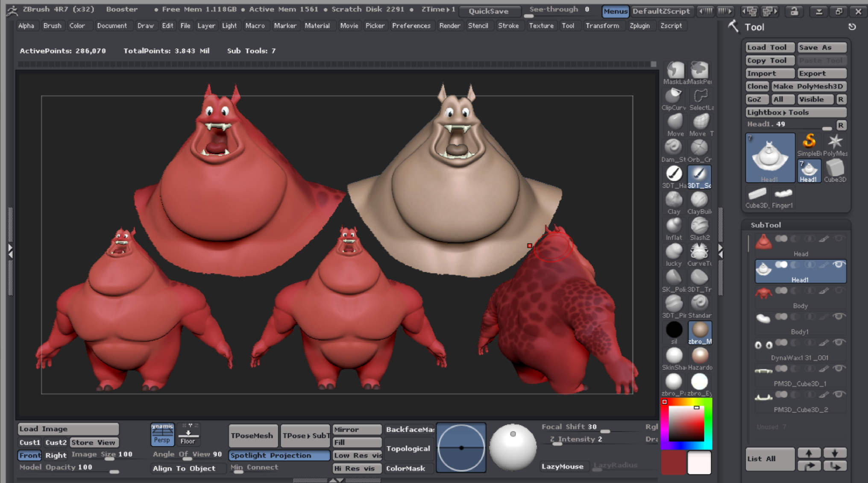
Task: Open the Zplugin menu
Action: 639,26
